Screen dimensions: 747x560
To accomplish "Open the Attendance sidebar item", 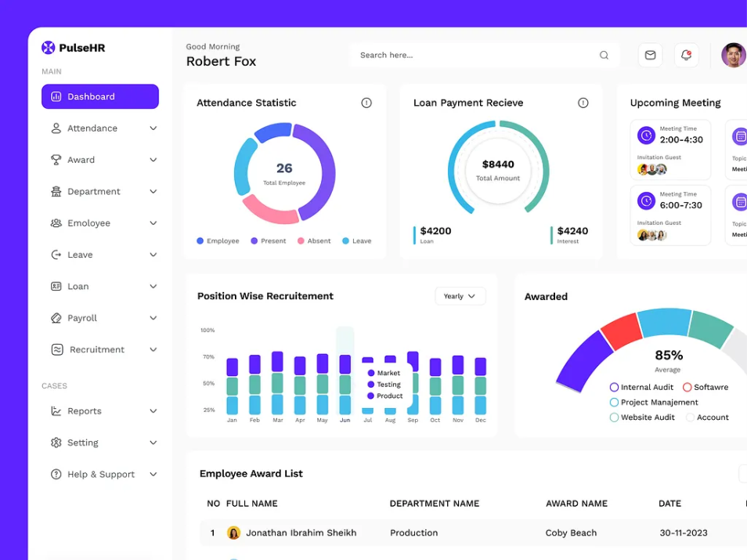I will pyautogui.click(x=100, y=128).
